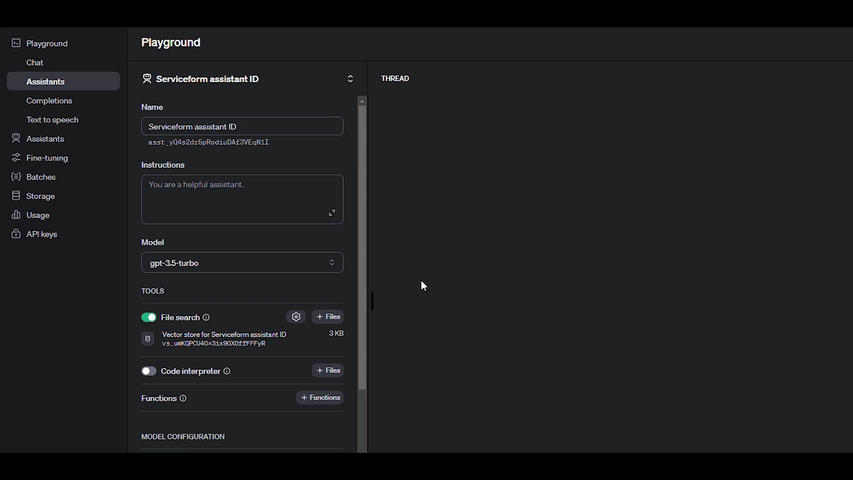The image size is (853, 480).
Task: Click the settings panel vertical scrollbar
Action: point(362,248)
